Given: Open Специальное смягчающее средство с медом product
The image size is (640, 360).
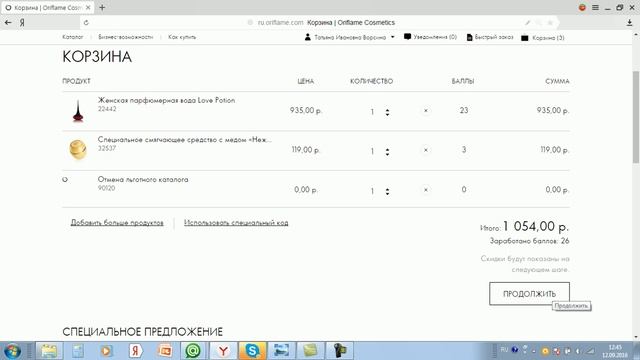Looking at the screenshot, I should point(184,140).
